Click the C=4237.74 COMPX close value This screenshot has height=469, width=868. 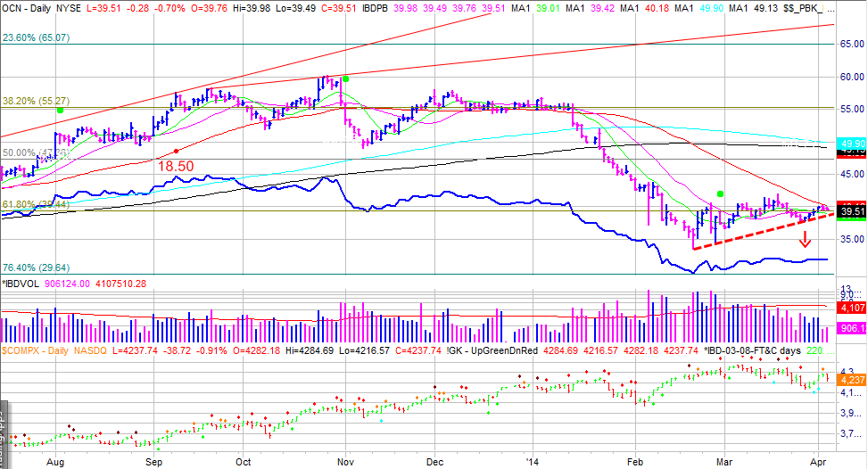418,350
